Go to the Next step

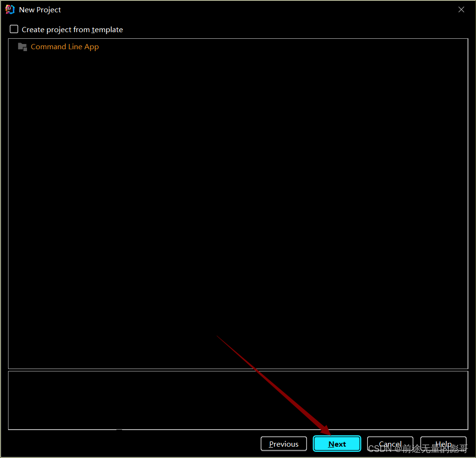[337, 444]
